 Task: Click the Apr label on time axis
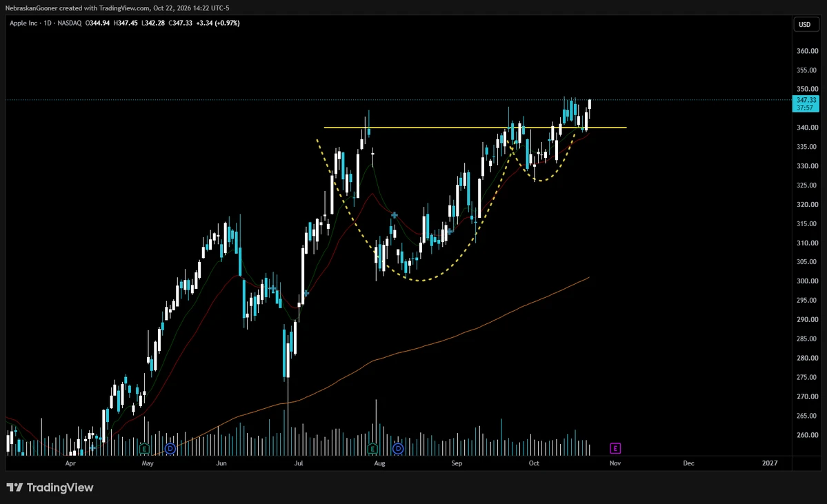pos(70,463)
